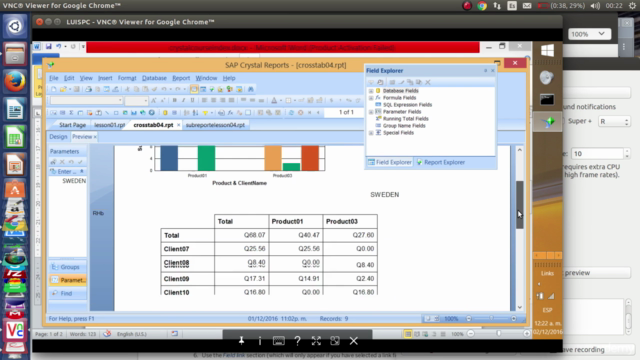Open the font size dropdown in the formatting toolbar
This screenshot has width=640, height=360.
tap(145, 100)
